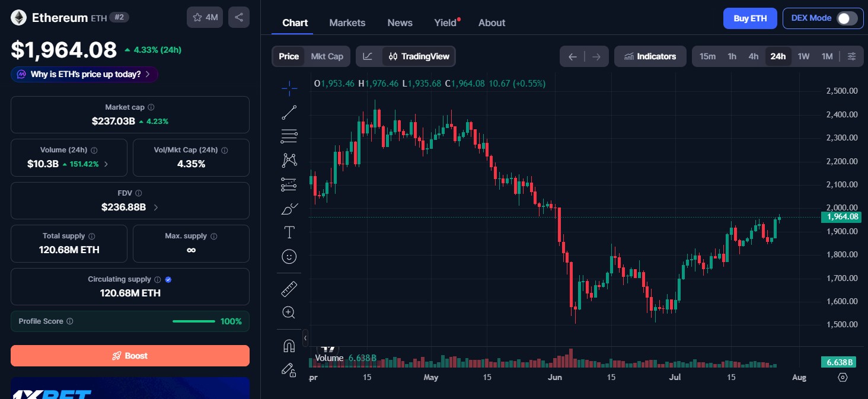The image size is (868, 399).
Task: Open the emoji icons tool
Action: 289,256
